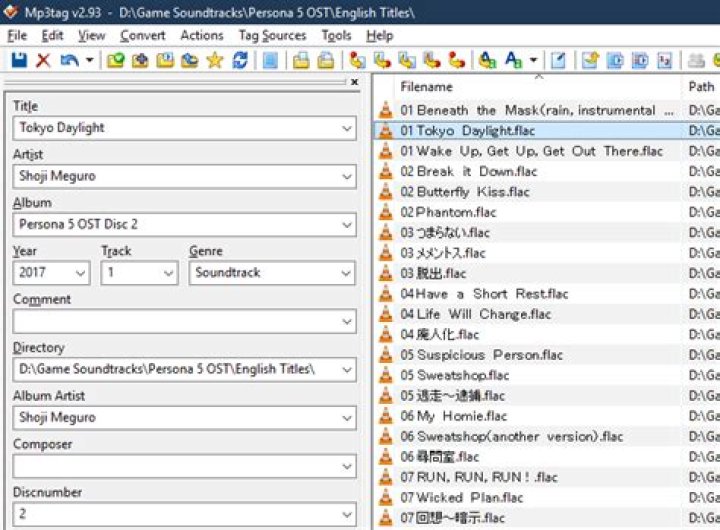Screen dimensions: 720x530
Task: Open the View menu
Action: pos(91,35)
